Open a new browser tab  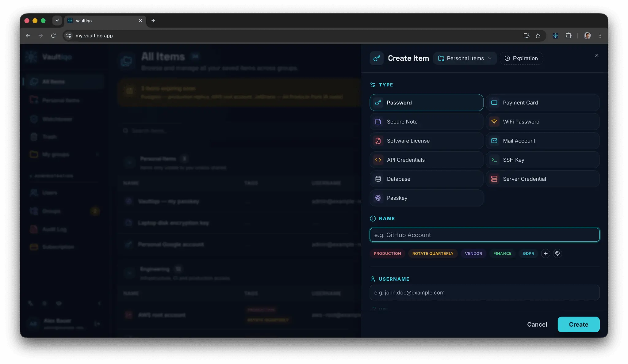[x=153, y=21]
